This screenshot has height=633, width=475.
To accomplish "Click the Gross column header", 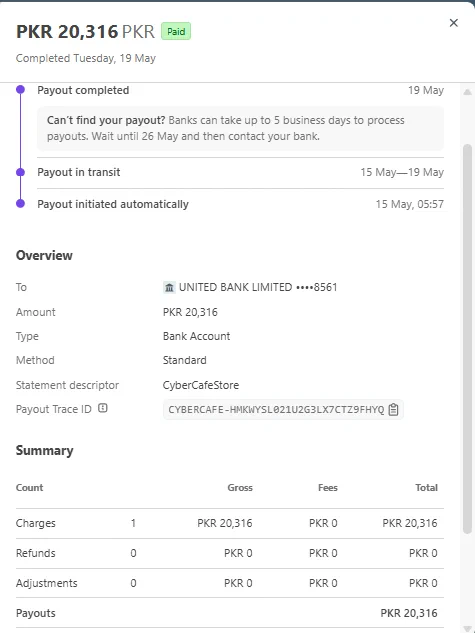I will 240,488.
